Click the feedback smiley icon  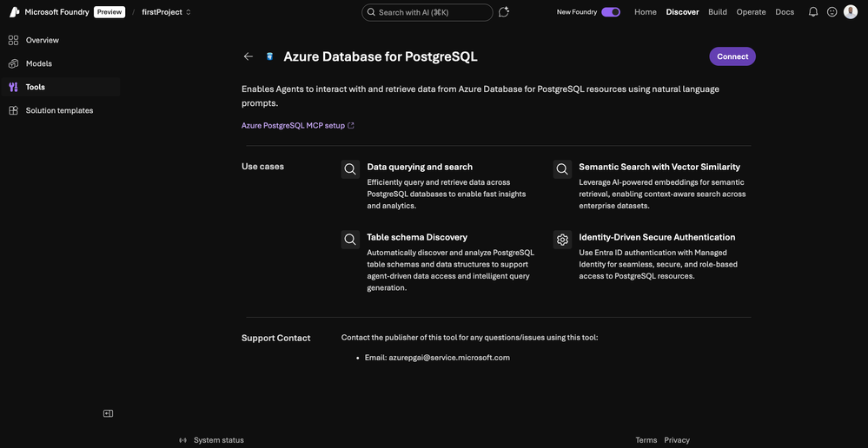coord(832,12)
